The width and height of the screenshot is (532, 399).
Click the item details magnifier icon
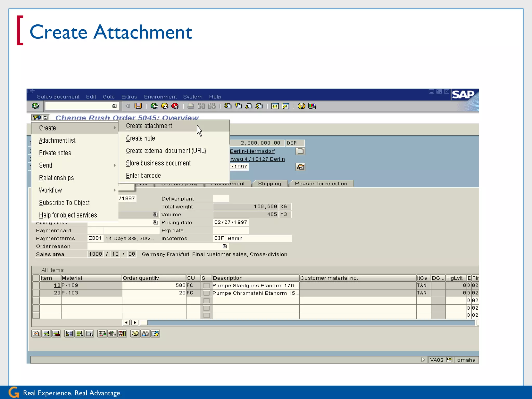point(36,334)
